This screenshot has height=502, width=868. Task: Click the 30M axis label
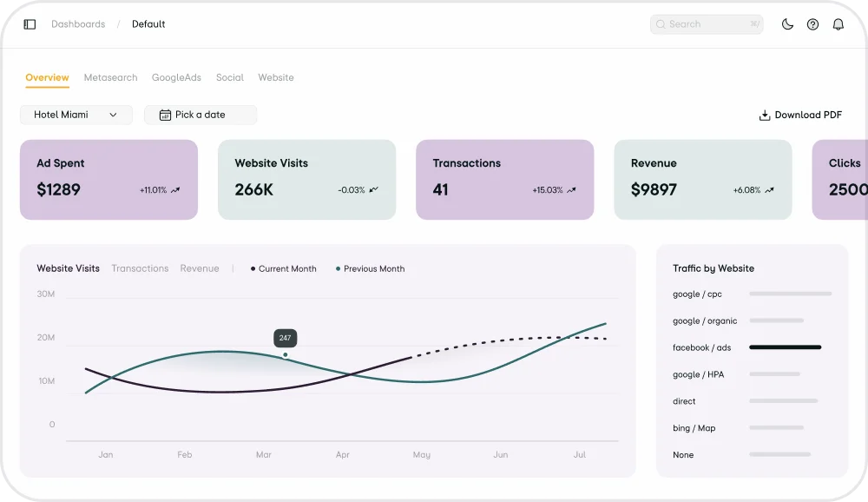click(x=46, y=294)
